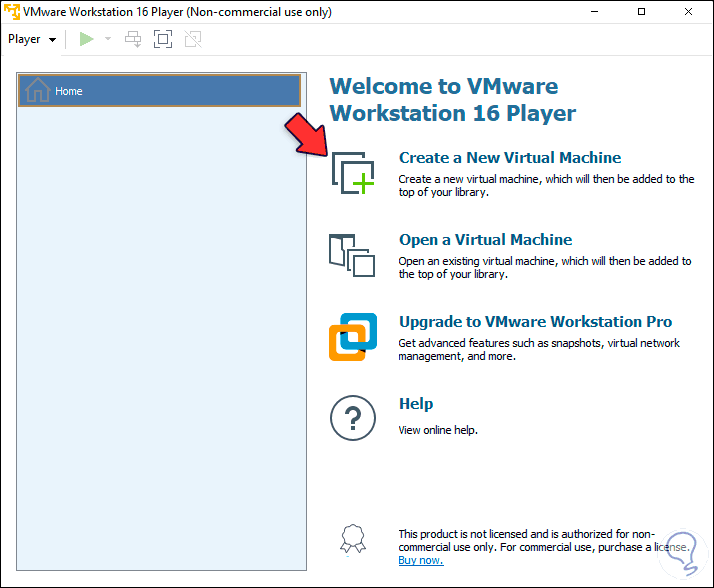Open the Player menu

click(31, 39)
